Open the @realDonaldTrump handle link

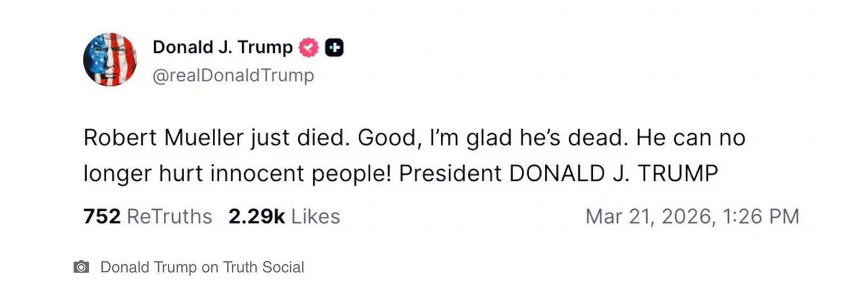click(233, 75)
